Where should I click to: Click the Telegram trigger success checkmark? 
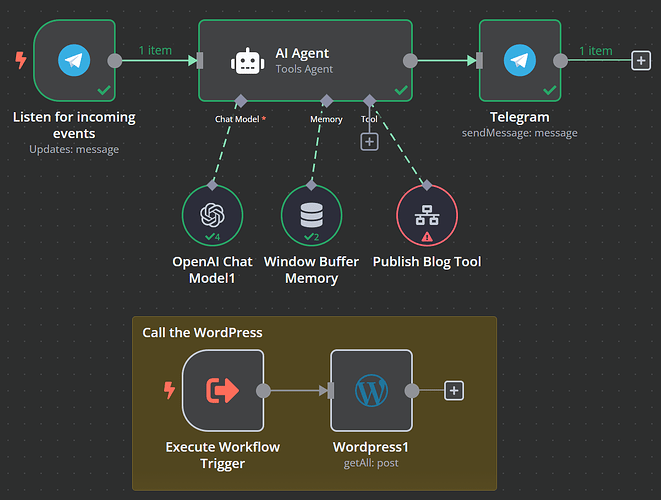pyautogui.click(x=104, y=90)
